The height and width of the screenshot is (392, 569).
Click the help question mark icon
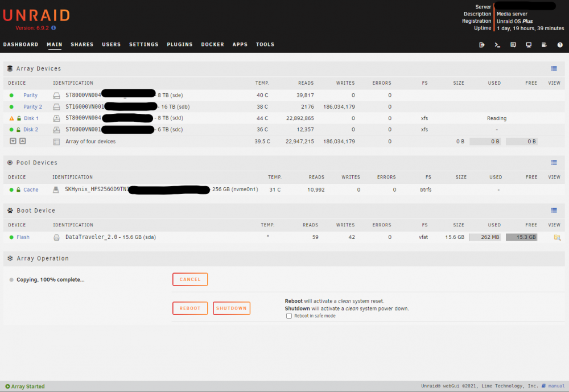560,44
